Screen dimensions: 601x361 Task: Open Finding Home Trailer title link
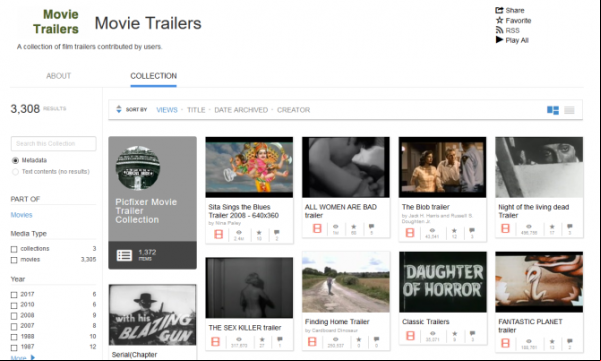point(337,322)
